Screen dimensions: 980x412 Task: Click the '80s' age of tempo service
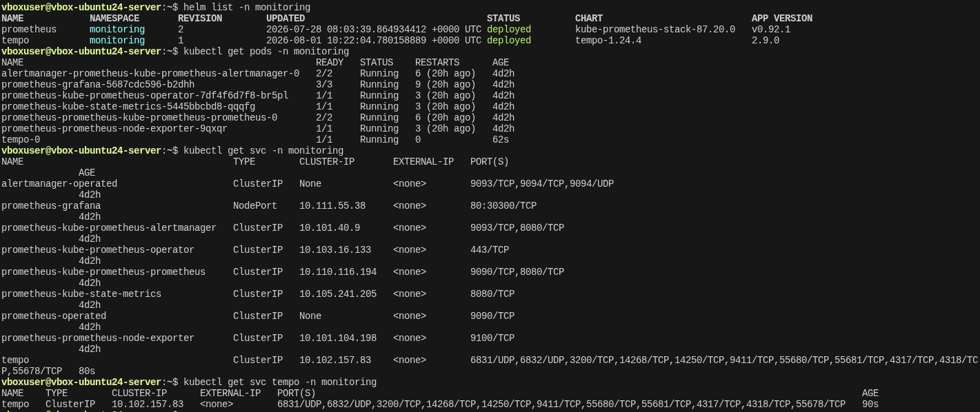coord(87,371)
